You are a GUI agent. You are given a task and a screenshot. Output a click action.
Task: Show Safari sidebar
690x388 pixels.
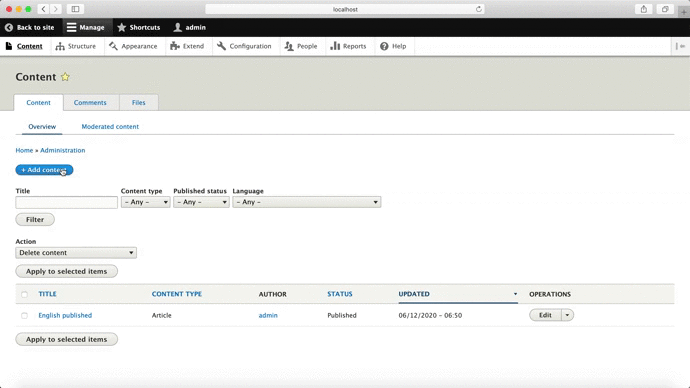tap(75, 9)
